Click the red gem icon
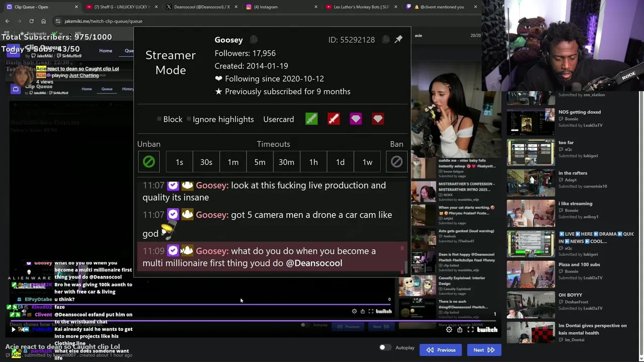The width and height of the screenshot is (644, 362). coord(378,119)
